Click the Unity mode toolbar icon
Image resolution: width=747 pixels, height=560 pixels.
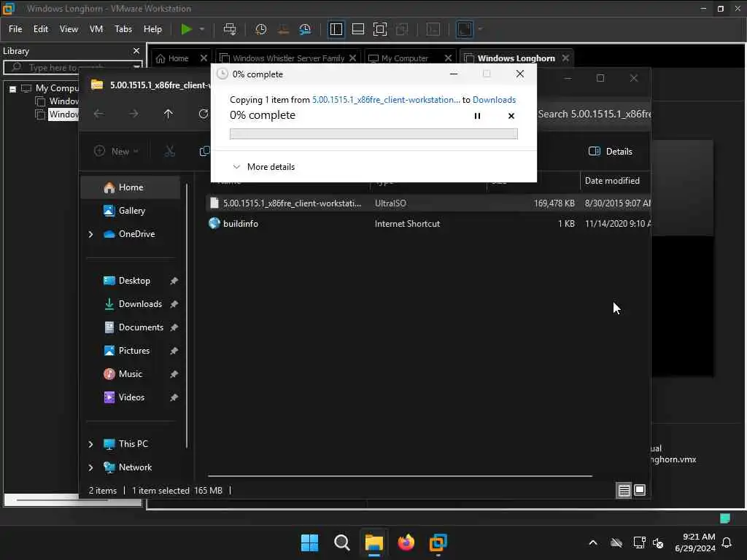pos(402,29)
